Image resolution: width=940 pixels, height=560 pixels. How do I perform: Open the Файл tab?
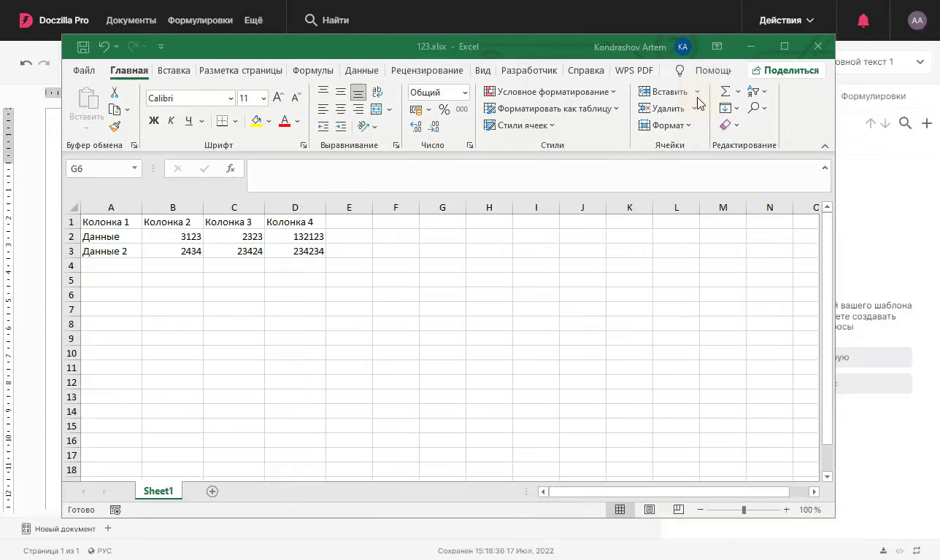(x=84, y=71)
